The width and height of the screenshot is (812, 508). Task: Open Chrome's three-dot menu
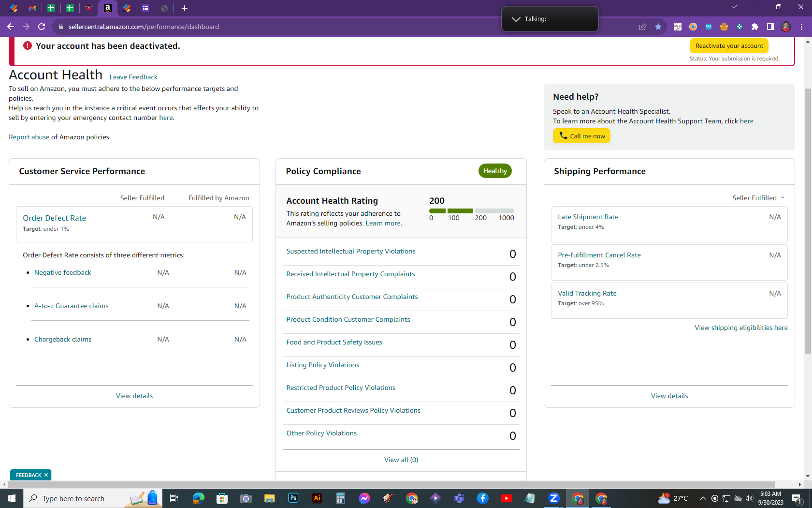(x=801, y=27)
